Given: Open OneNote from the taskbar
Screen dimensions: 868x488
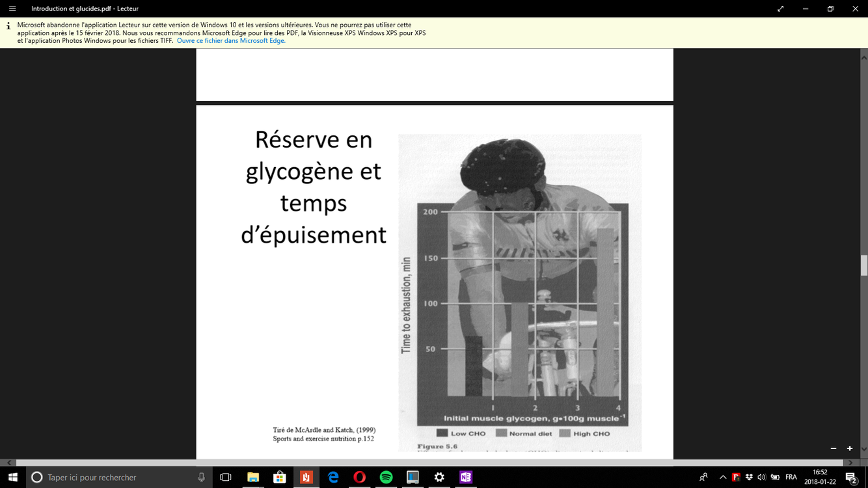Looking at the screenshot, I should pyautogui.click(x=466, y=477).
